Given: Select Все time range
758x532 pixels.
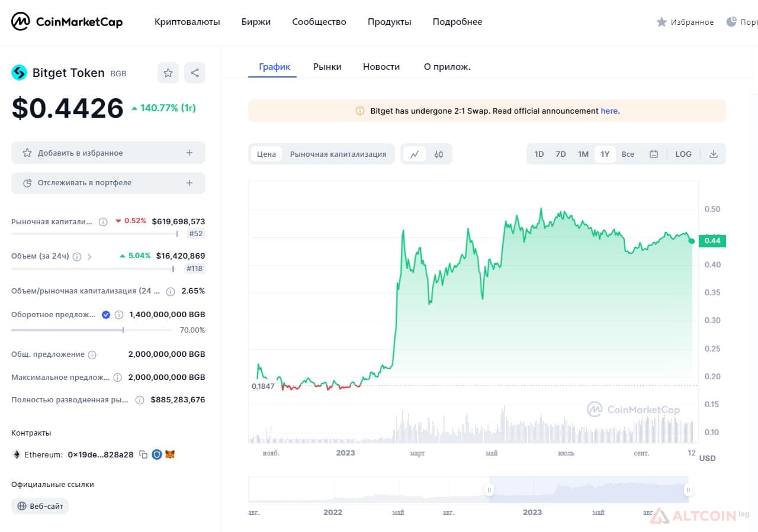Looking at the screenshot, I should 628,154.
